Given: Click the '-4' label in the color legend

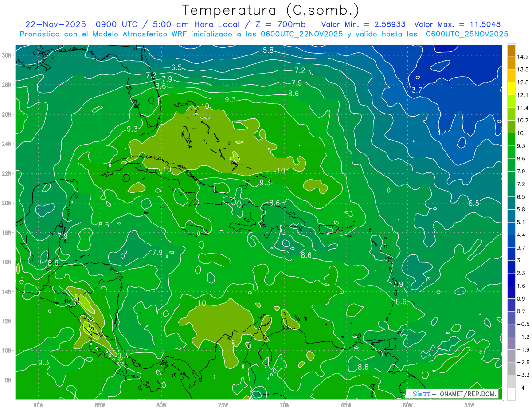Looking at the screenshot, I should pos(520,388).
